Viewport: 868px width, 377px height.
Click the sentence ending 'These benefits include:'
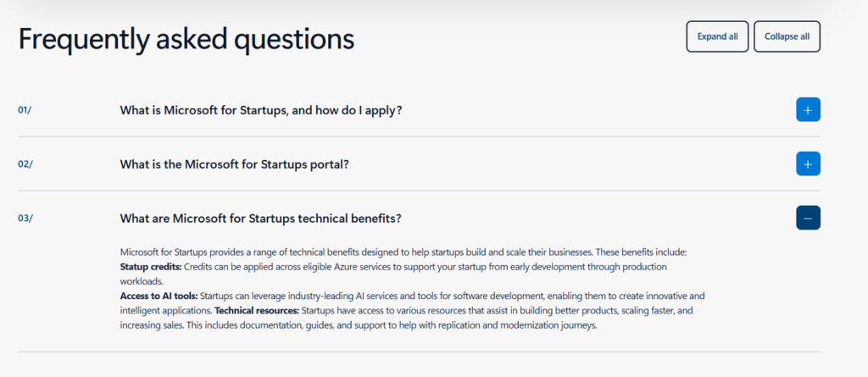[x=403, y=252]
